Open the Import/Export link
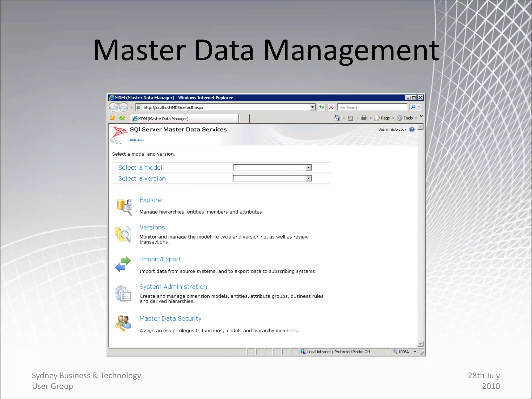The width and height of the screenshot is (532, 399). (160, 259)
